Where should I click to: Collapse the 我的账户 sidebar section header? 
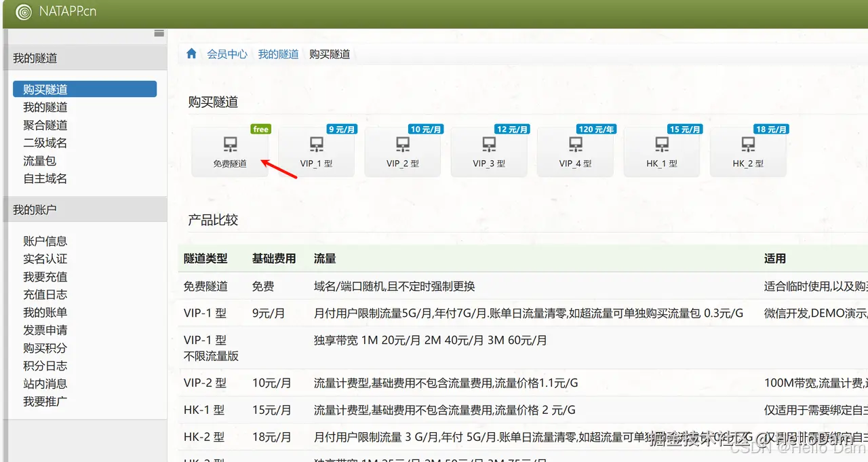85,210
